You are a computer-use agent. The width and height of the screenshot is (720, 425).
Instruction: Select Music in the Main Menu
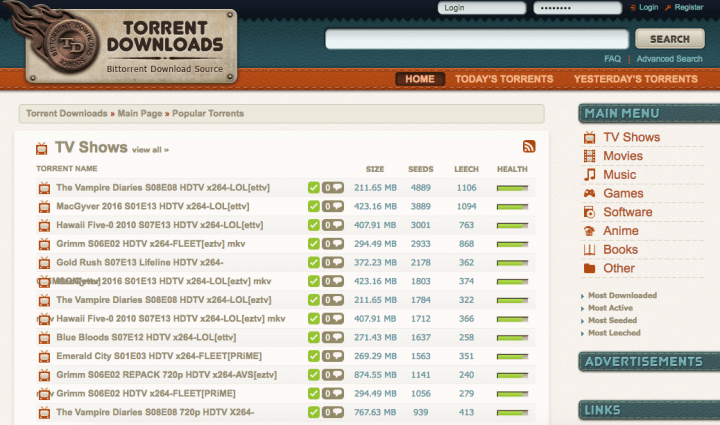click(619, 175)
